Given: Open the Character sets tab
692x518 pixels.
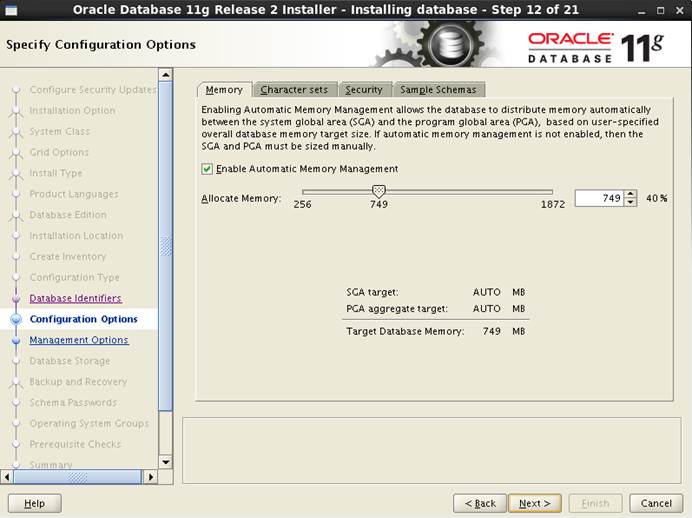Looking at the screenshot, I should (294, 90).
